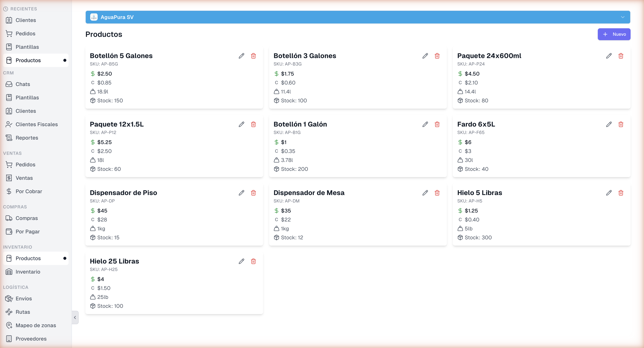The image size is (644, 348).
Task: Click the Nuevo product button
Action: click(614, 34)
